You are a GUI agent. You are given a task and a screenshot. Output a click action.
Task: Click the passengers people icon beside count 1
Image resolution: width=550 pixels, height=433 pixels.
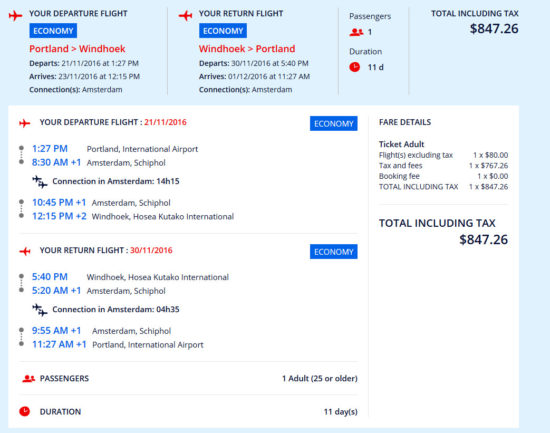[356, 32]
